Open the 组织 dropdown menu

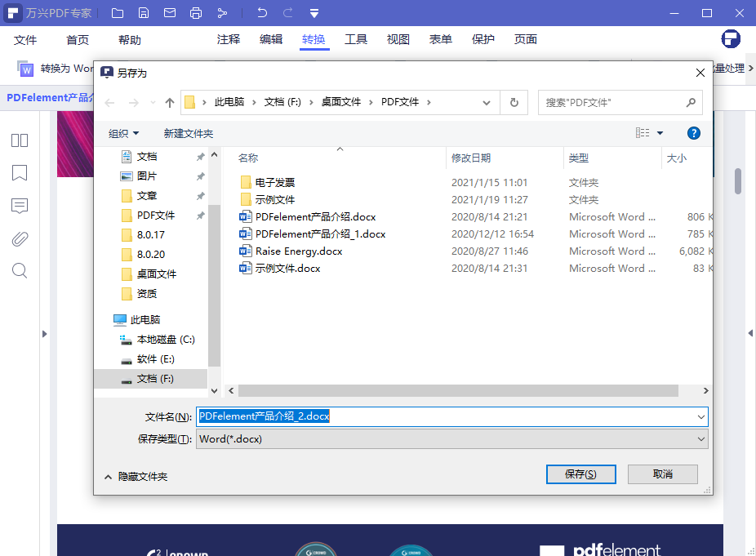pos(124,133)
